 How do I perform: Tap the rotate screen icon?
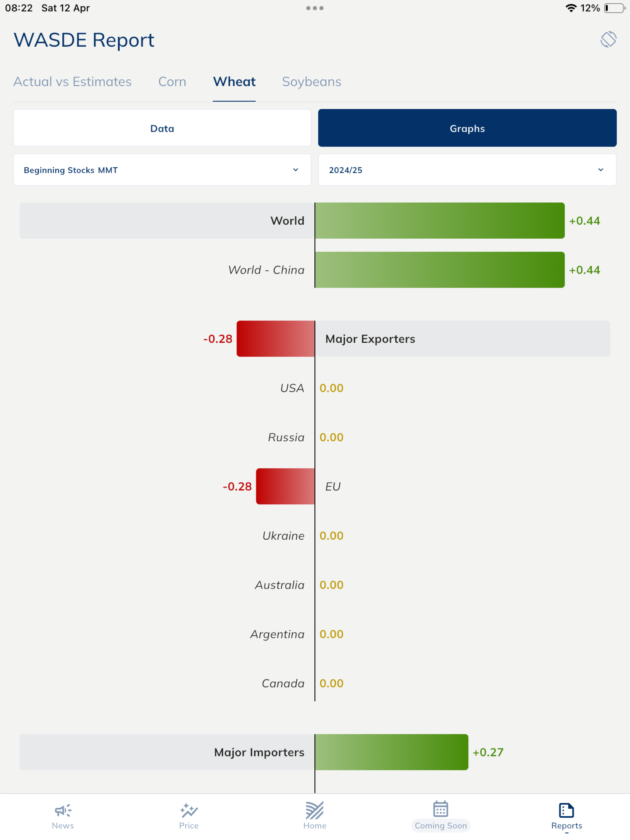608,39
